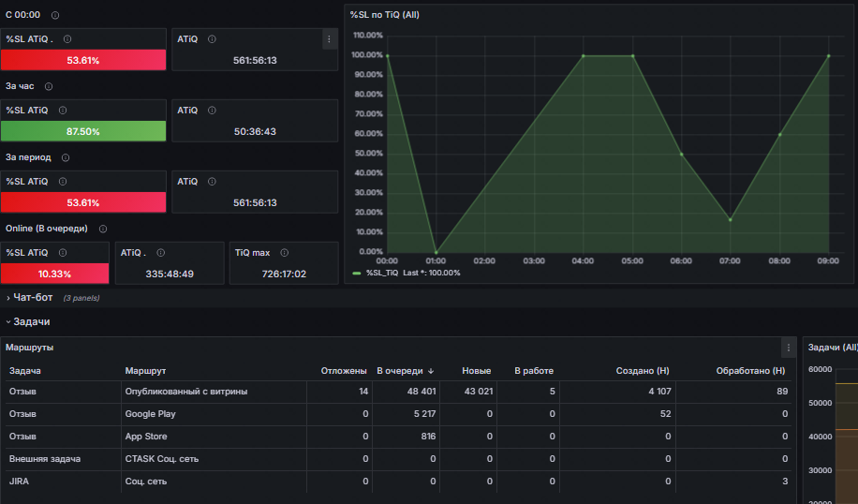Image resolution: width=858 pixels, height=504 pixels.
Task: Click the green 87.50% SL ATiQ bar
Action: click(83, 131)
